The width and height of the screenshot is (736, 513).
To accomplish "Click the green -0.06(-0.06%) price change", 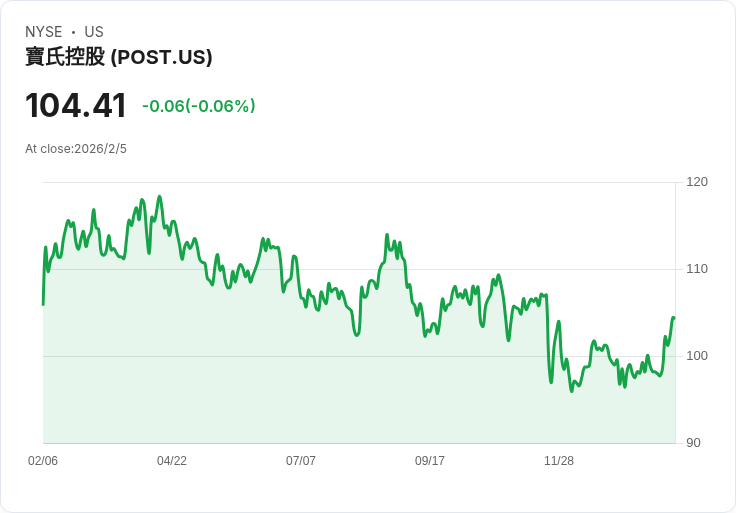I will click(x=198, y=106).
